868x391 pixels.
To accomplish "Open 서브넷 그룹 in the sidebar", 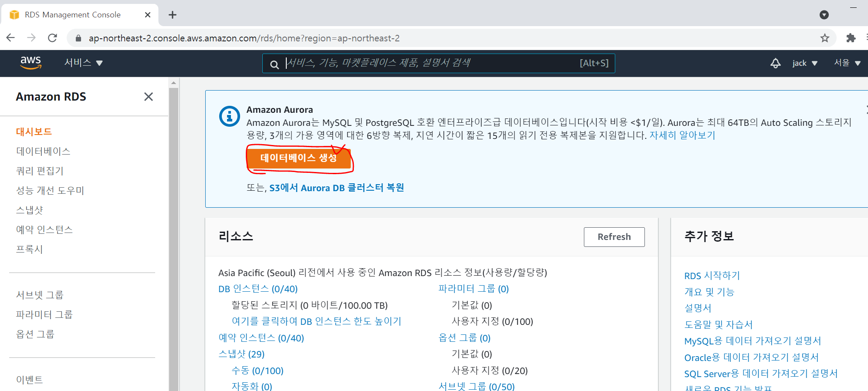I will (40, 295).
